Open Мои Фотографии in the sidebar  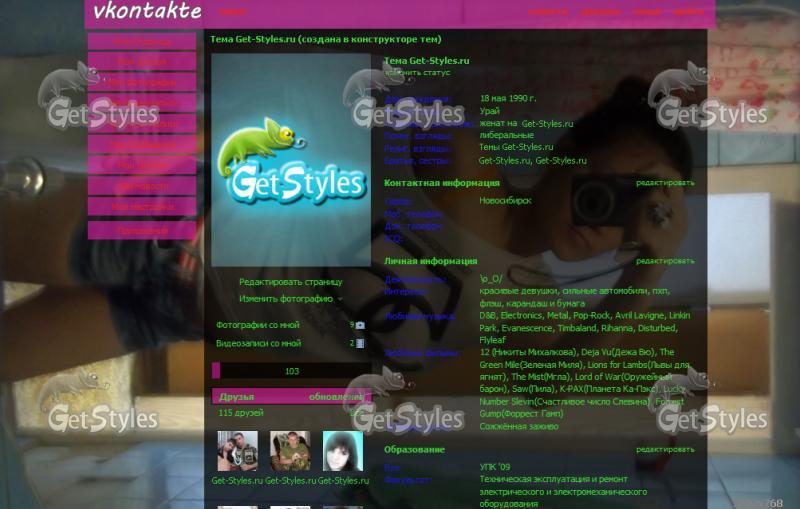click(x=142, y=82)
